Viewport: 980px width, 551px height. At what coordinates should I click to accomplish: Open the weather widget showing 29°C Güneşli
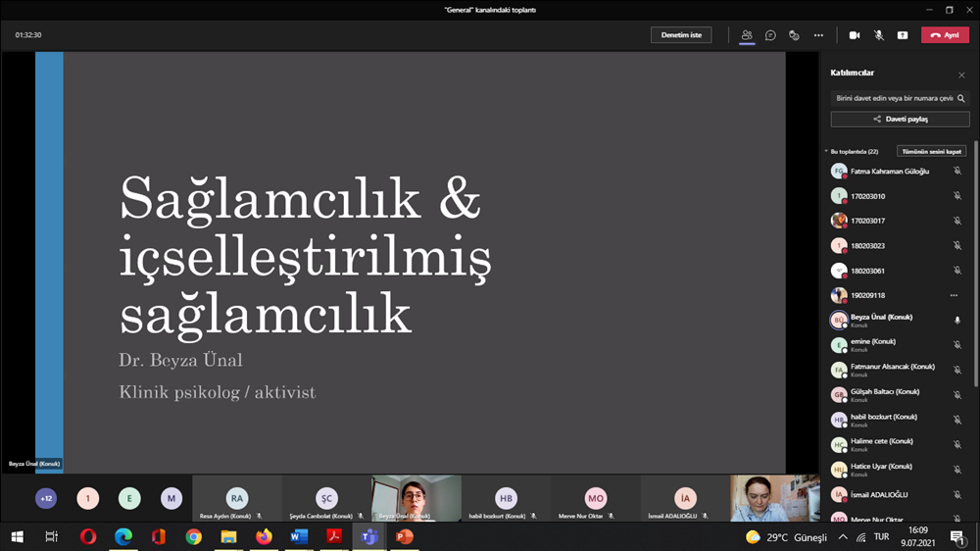(x=786, y=537)
